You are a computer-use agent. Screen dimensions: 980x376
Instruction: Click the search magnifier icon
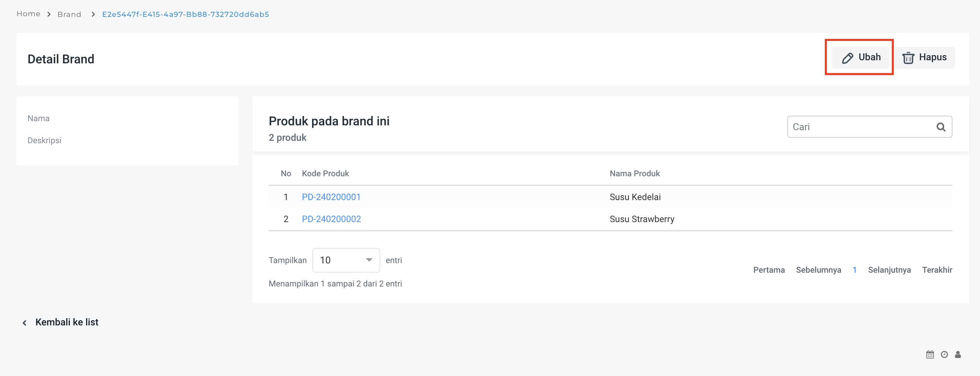click(x=941, y=127)
